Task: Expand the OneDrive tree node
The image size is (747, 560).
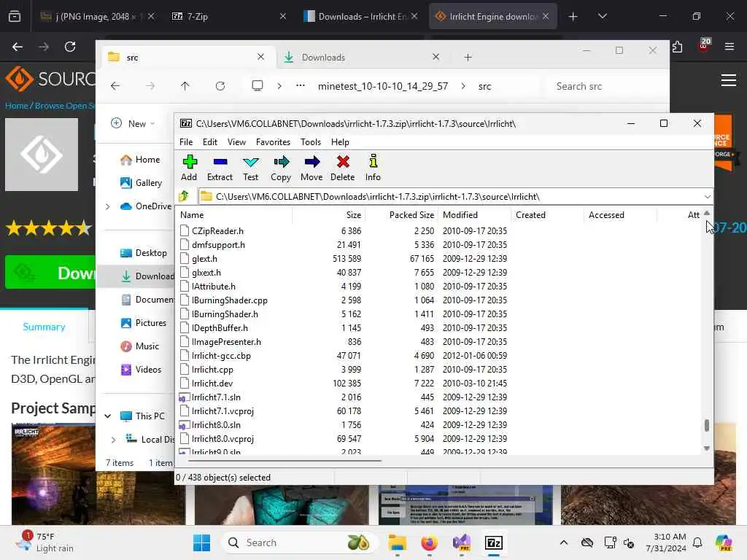Action: coord(108,206)
